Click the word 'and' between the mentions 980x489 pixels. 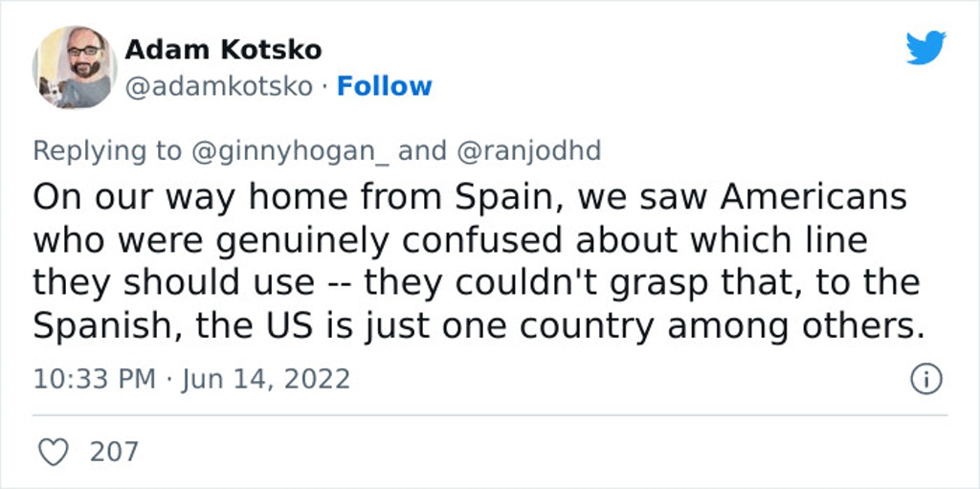pyautogui.click(x=422, y=150)
